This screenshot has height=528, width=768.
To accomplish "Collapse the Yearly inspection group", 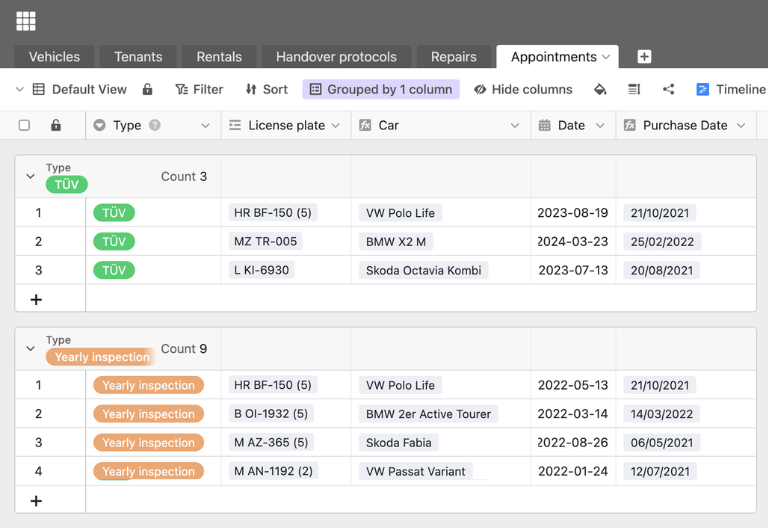I will tap(30, 349).
